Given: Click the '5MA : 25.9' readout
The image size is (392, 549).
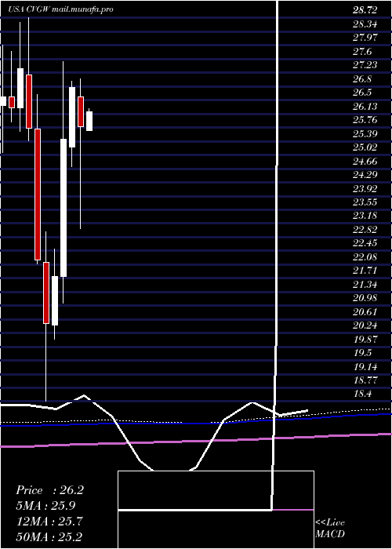Looking at the screenshot, I should coord(45,506).
